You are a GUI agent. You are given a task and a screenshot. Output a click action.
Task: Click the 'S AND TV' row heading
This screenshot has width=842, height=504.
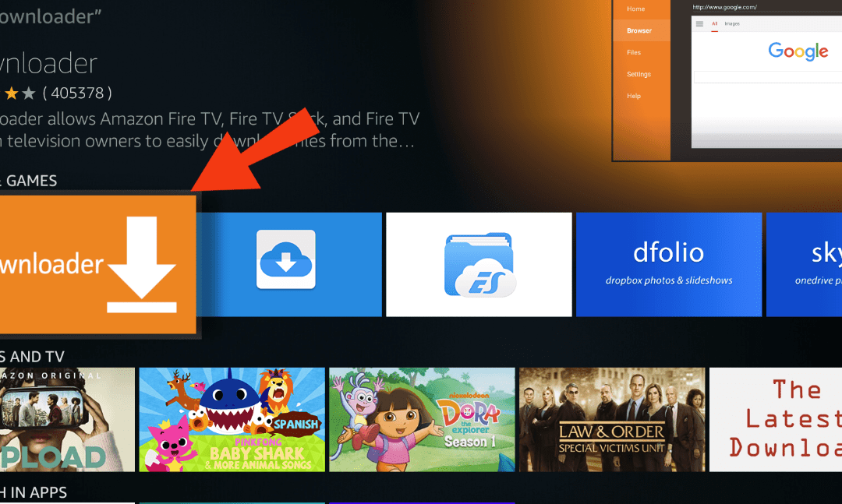coord(32,357)
